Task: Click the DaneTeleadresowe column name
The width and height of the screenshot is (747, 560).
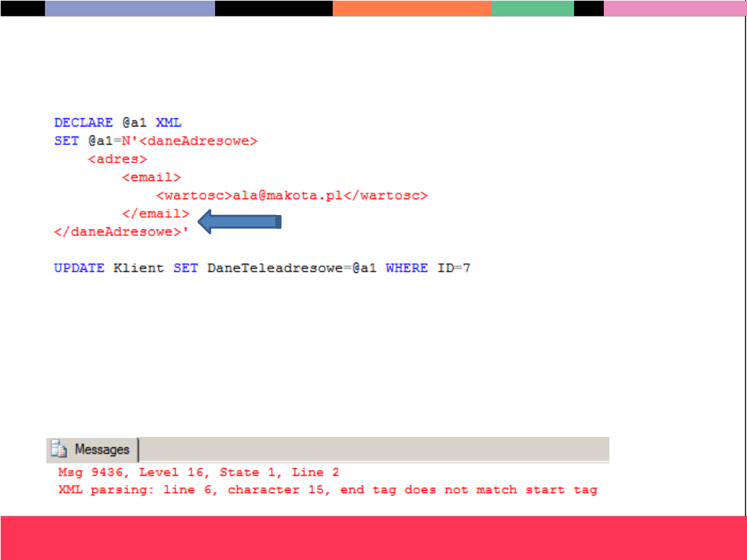Action: (275, 268)
